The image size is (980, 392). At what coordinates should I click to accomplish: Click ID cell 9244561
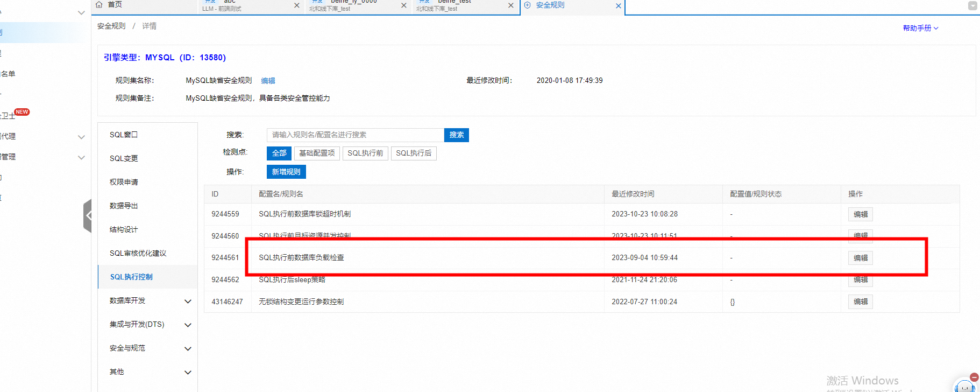coord(225,258)
